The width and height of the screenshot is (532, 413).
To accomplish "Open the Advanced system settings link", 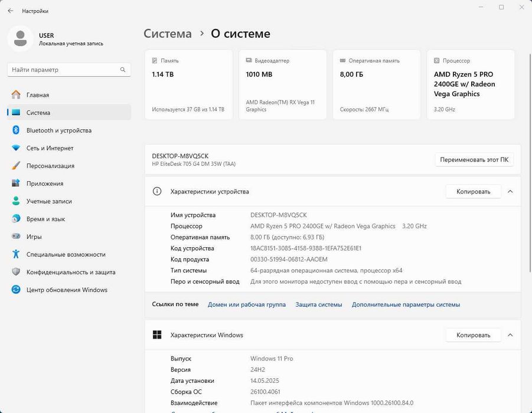I will coord(406,304).
